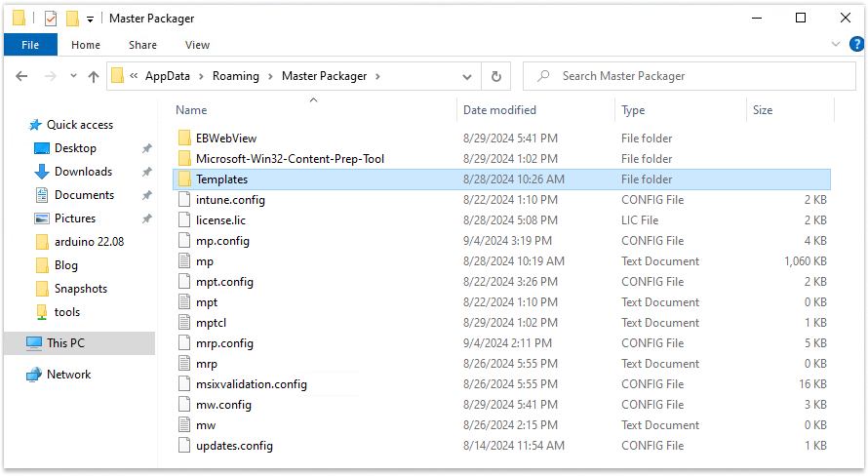This screenshot has height=476, width=868.
Task: Select the msixvalidation.config file
Action: tap(252, 384)
